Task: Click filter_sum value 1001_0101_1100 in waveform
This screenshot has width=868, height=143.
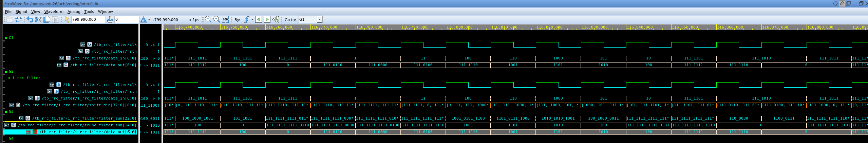Action: tap(468, 119)
